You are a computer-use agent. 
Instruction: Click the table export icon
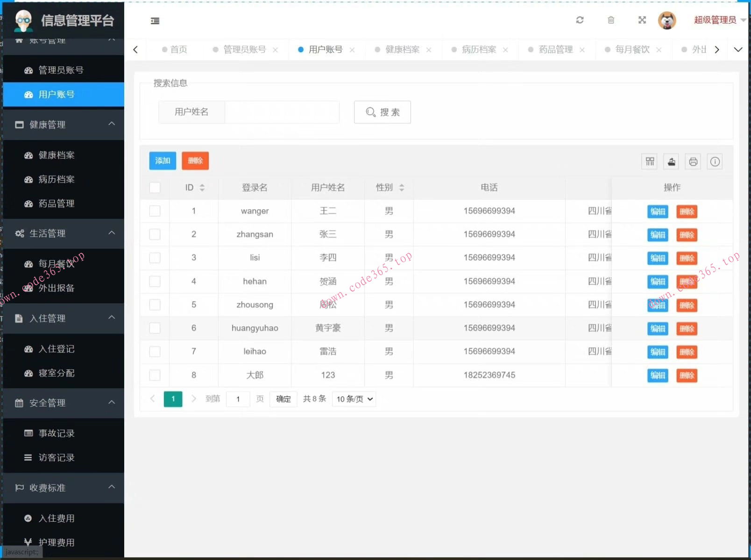[671, 161]
